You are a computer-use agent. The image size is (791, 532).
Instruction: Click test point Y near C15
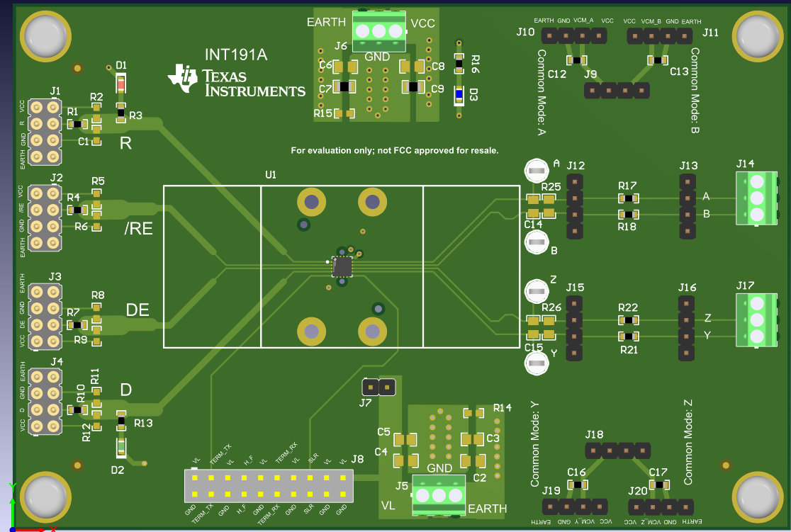coord(537,363)
